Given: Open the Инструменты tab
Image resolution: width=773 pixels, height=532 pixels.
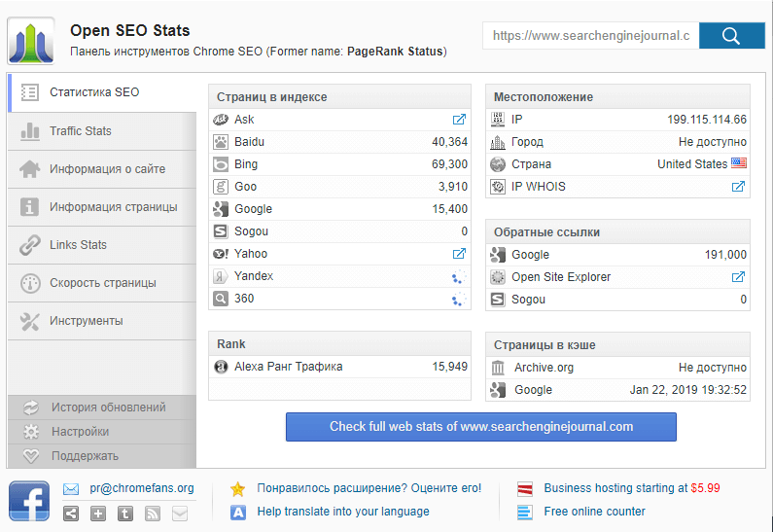Looking at the screenshot, I should 102,321.
